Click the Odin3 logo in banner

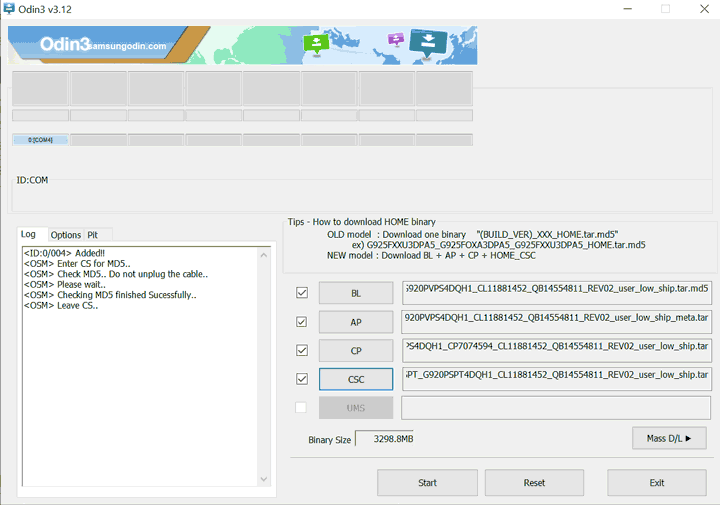tap(65, 45)
